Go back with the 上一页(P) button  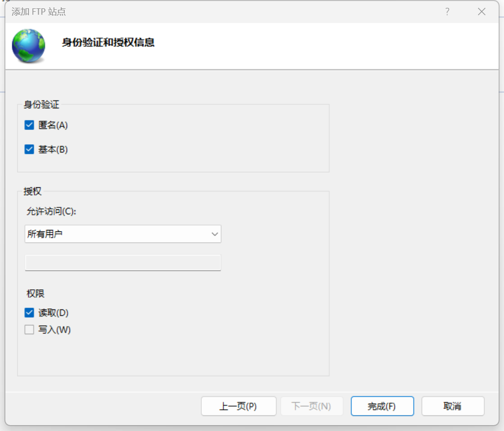pyautogui.click(x=239, y=406)
